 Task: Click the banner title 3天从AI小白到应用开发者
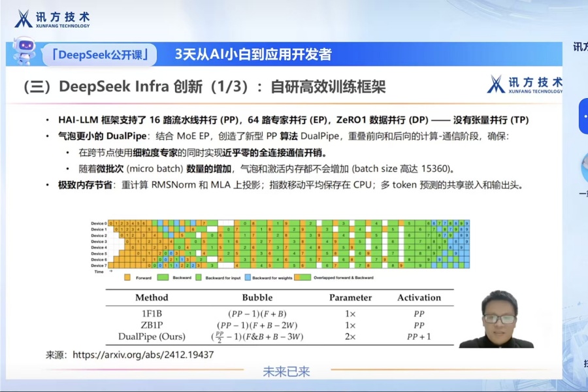[253, 55]
